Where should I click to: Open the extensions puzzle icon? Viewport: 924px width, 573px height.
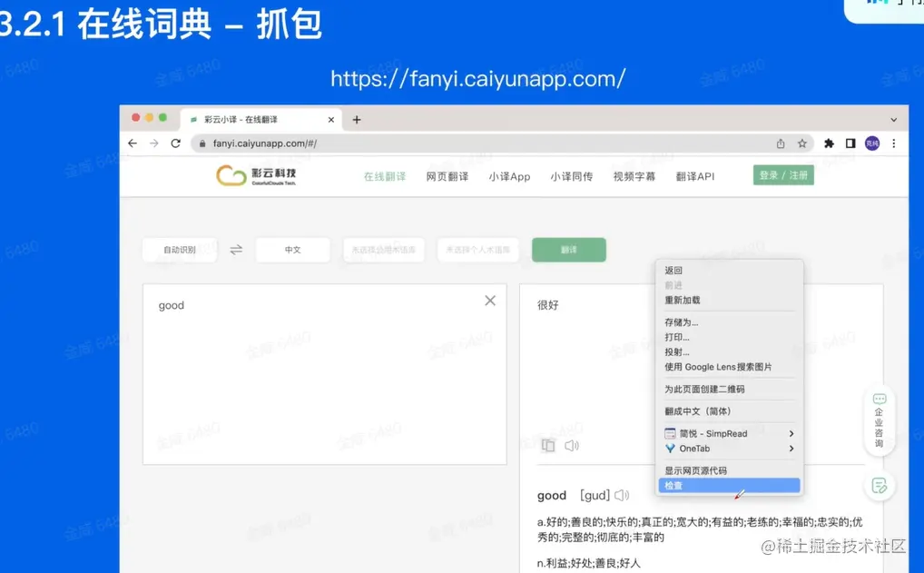829,143
